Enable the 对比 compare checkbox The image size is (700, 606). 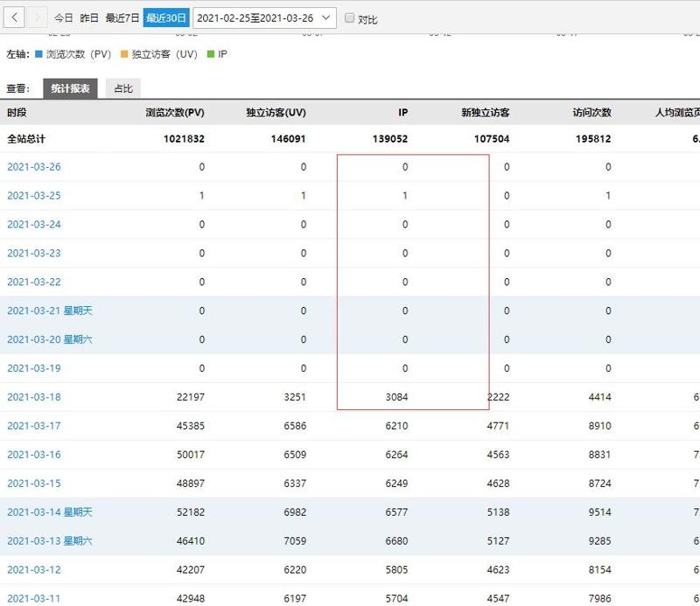pyautogui.click(x=349, y=17)
